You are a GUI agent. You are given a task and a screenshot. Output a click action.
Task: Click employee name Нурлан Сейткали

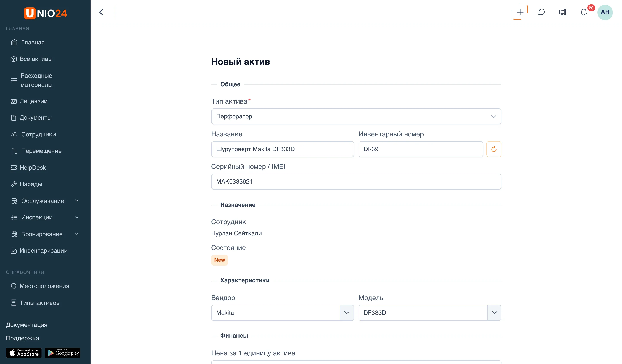coord(236,233)
